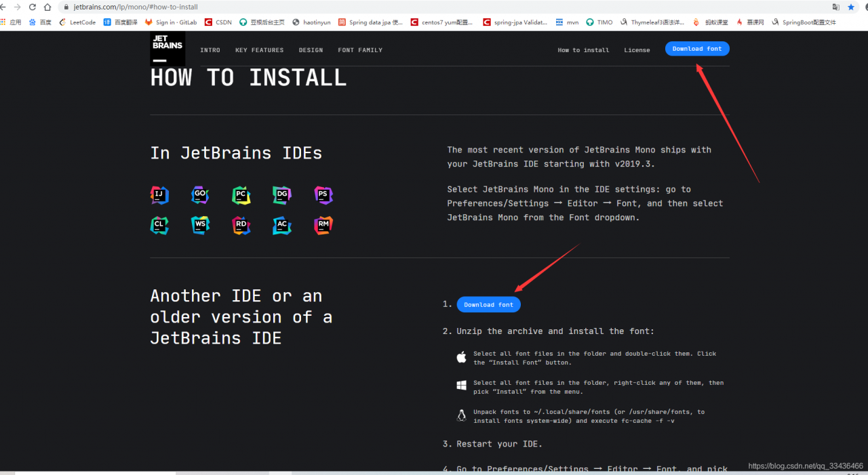Open the CSDN bookmark
Screen dimensions: 868x475
[218, 22]
